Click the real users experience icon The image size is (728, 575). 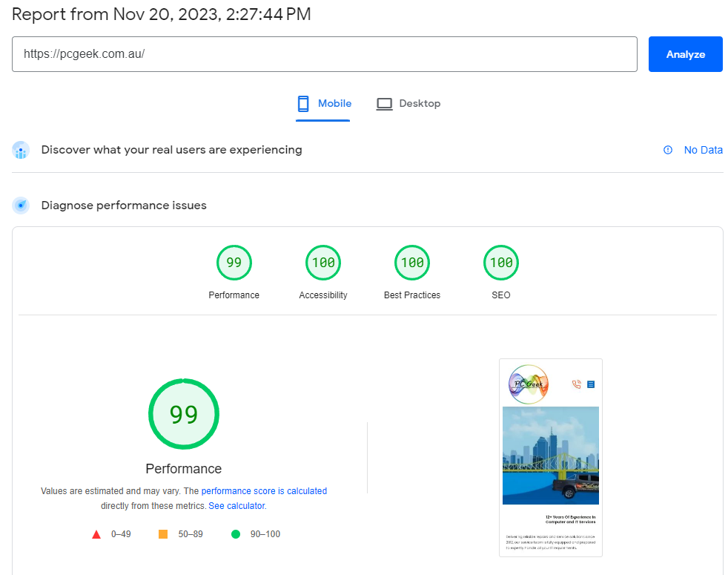tap(21, 151)
